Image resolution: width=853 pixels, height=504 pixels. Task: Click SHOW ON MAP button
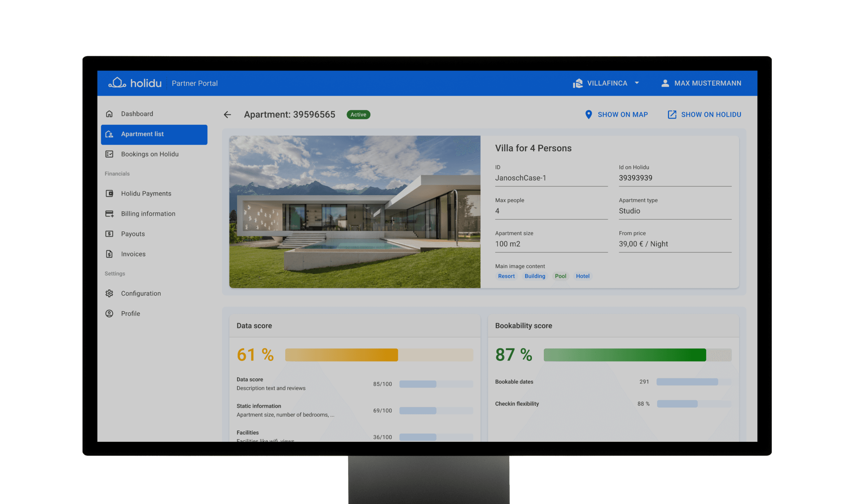click(622, 115)
